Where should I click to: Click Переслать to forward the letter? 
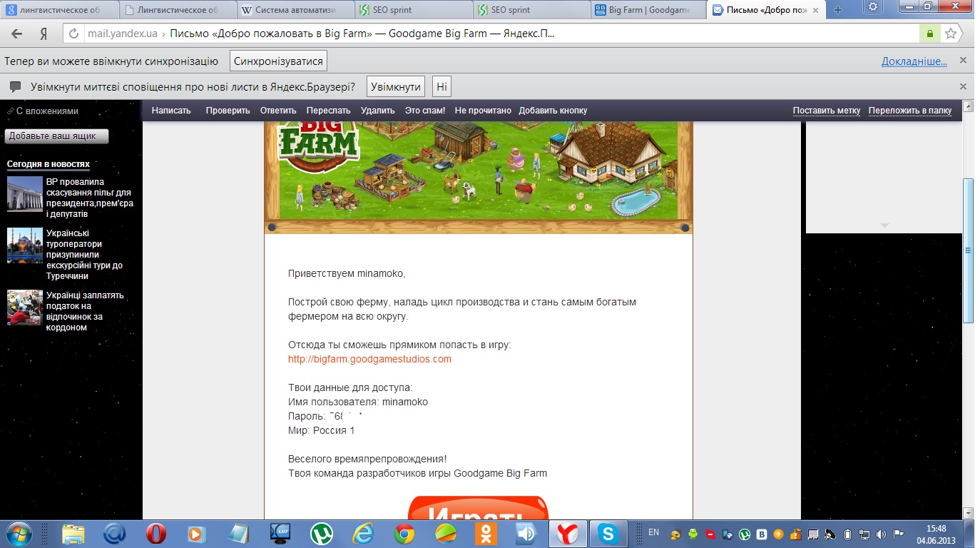(x=329, y=111)
